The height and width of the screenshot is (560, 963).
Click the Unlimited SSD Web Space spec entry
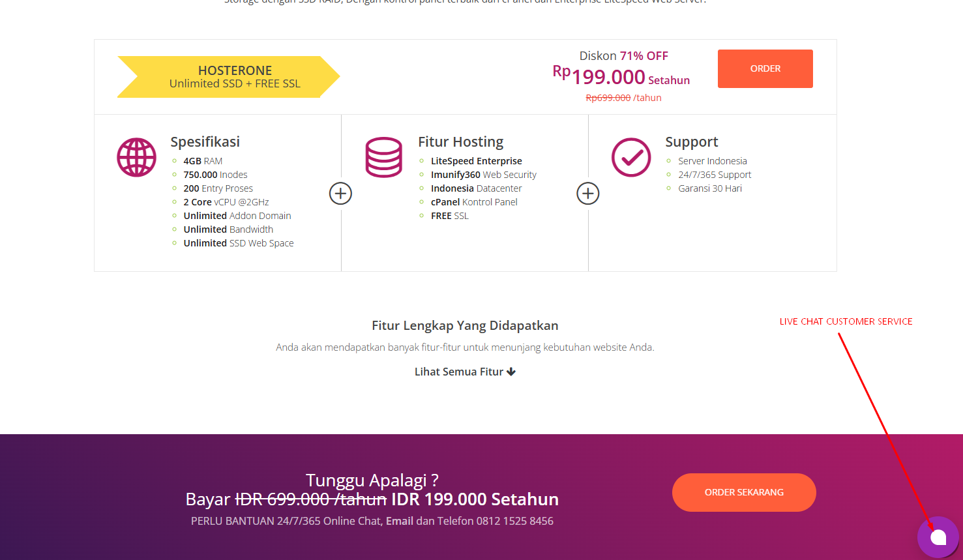[x=239, y=243]
